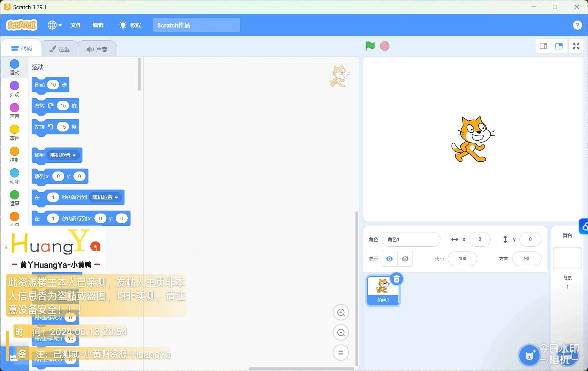Switch to small stage layout
This screenshot has width=588, height=371.
click(544, 46)
